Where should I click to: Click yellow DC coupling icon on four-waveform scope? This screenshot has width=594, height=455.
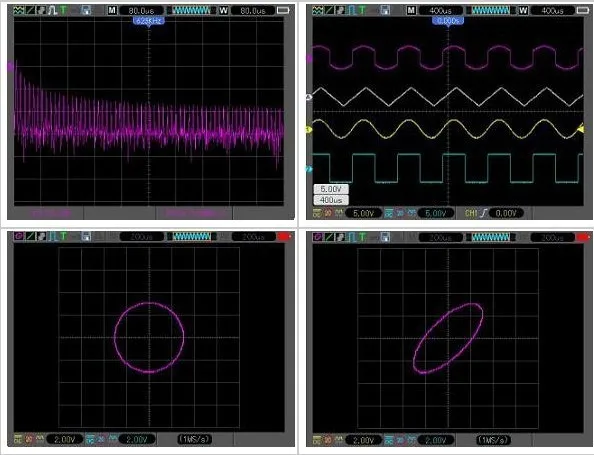(x=317, y=213)
